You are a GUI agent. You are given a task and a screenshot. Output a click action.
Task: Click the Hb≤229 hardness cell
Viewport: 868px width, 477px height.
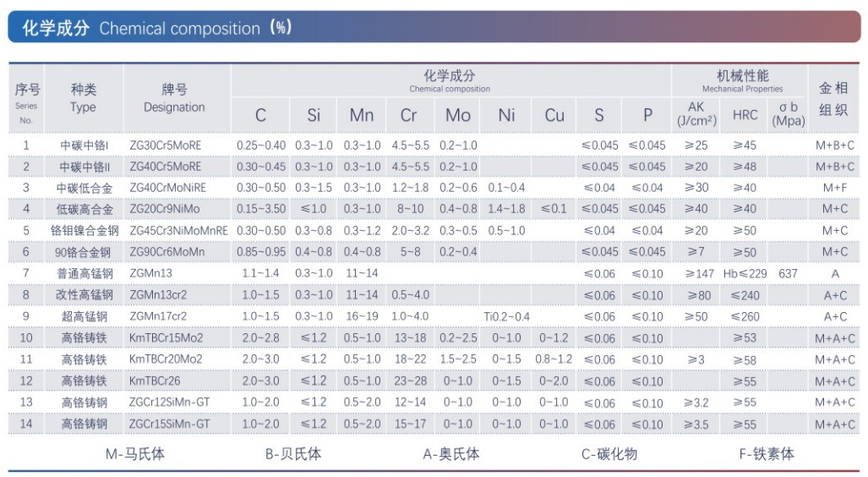point(745,273)
